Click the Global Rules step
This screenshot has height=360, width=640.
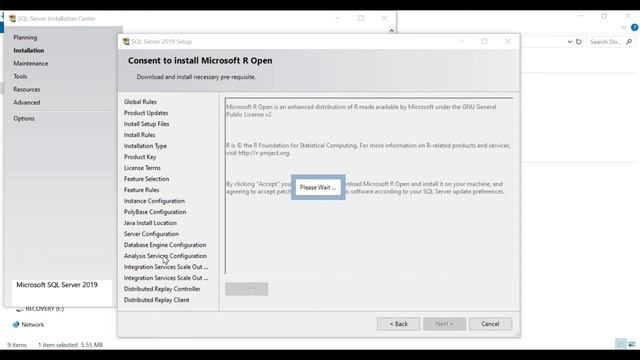point(140,102)
